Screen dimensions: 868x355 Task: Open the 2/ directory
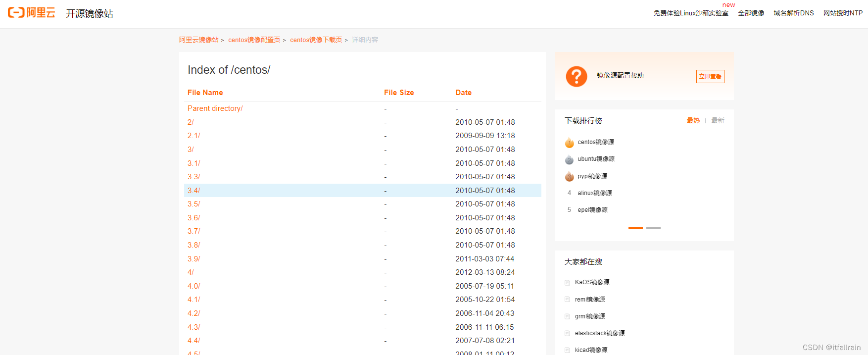click(x=191, y=122)
